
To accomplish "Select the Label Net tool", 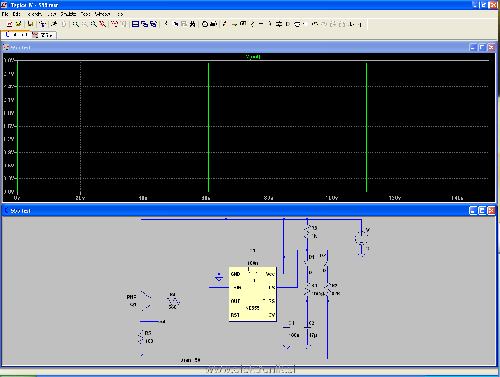I will coord(243,24).
